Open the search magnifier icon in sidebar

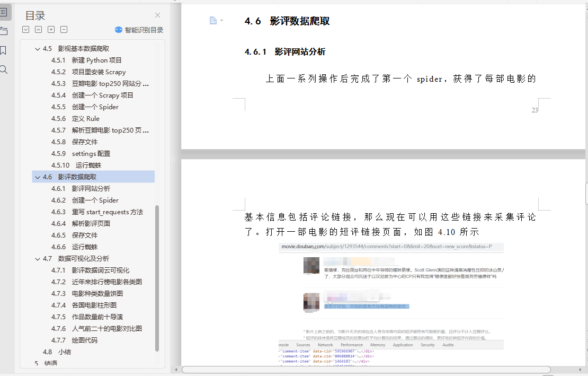pos(3,69)
